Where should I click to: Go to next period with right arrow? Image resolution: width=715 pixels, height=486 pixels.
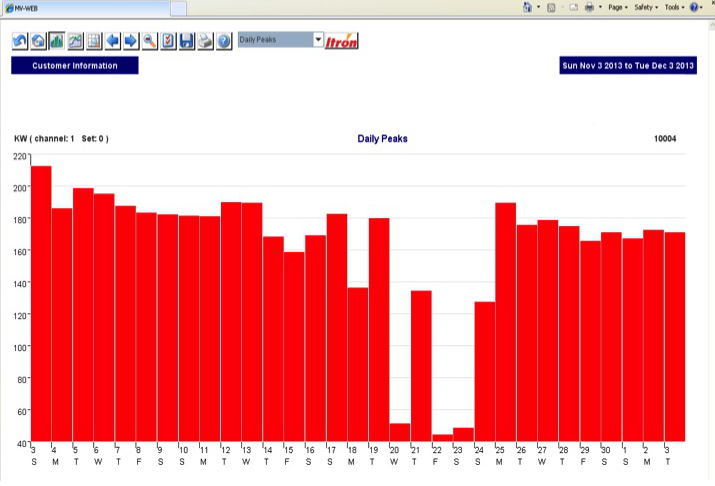point(130,41)
